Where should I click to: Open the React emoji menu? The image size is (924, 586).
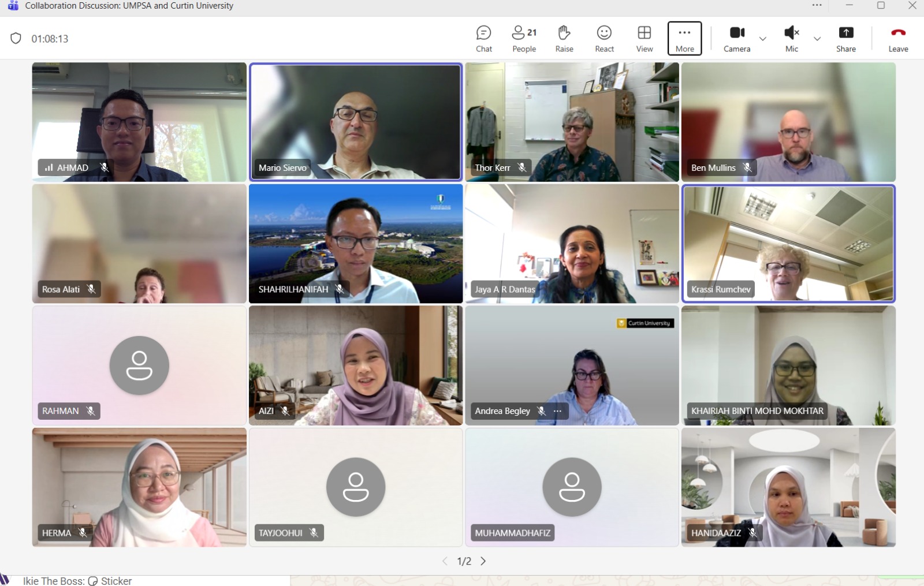coord(604,39)
